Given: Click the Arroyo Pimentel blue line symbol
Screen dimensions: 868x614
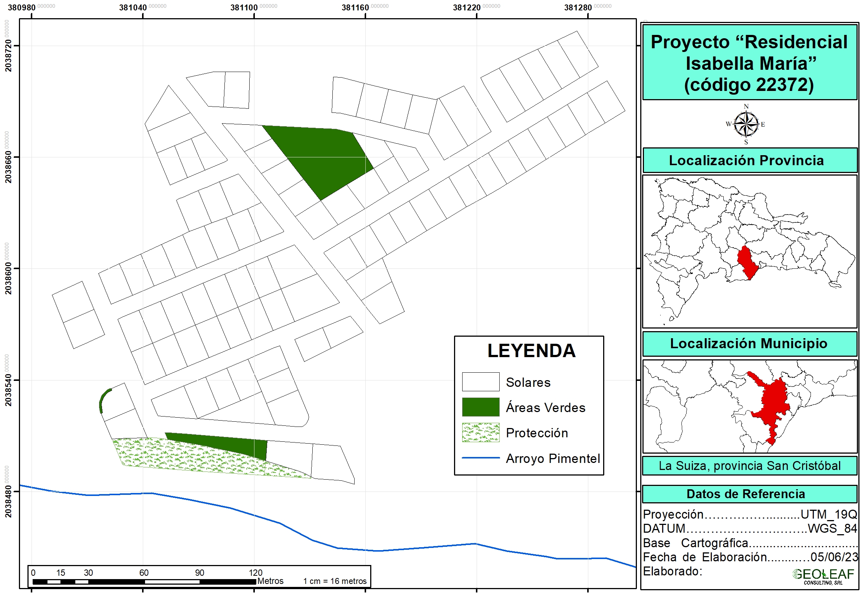Looking at the screenshot, I should 480,458.
